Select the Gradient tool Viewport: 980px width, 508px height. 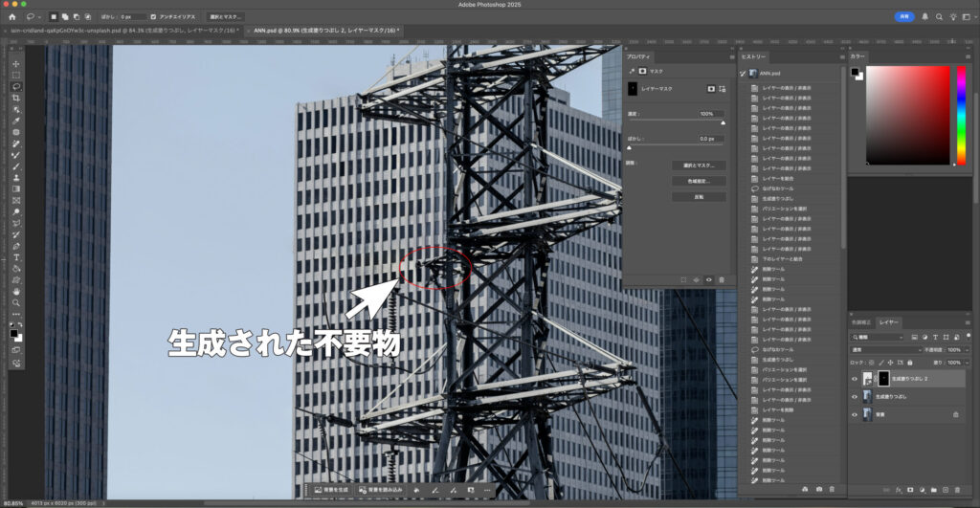[16, 188]
